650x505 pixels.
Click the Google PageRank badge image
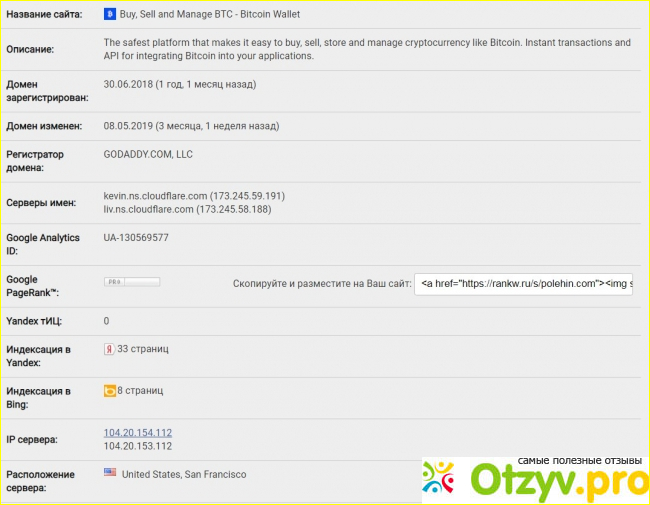coord(132,283)
